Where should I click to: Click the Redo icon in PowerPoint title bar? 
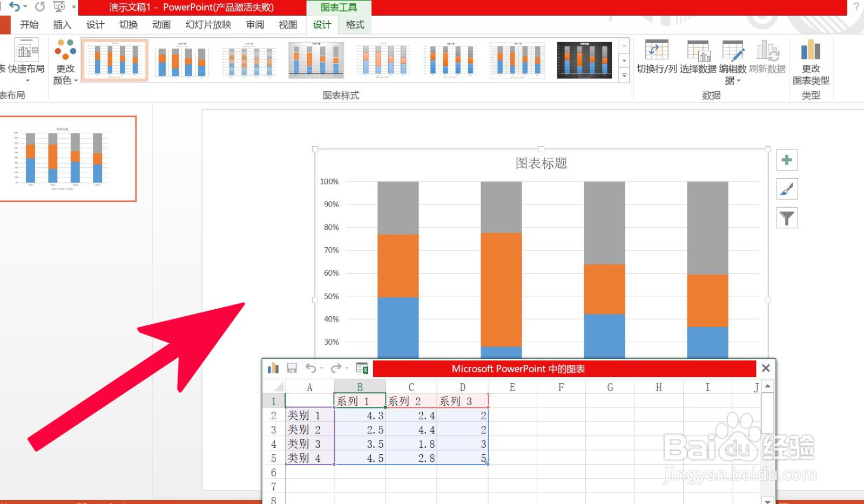[40, 6]
